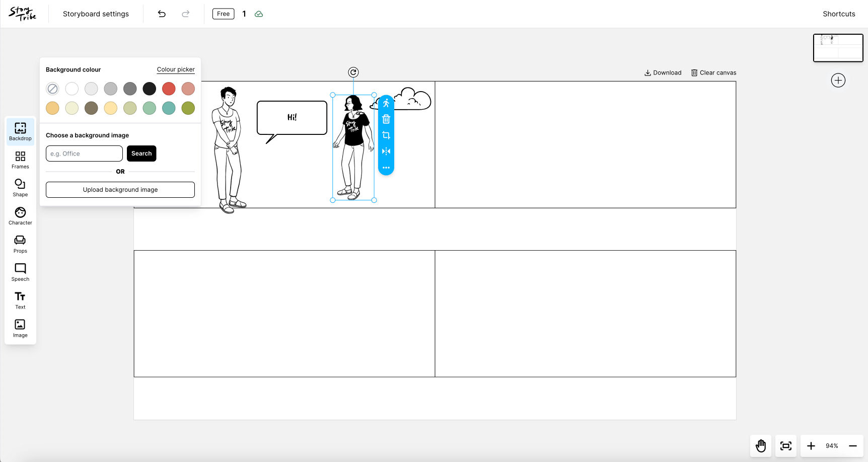Flip the selected character horizontally
This screenshot has width=868, height=462.
pos(386,151)
